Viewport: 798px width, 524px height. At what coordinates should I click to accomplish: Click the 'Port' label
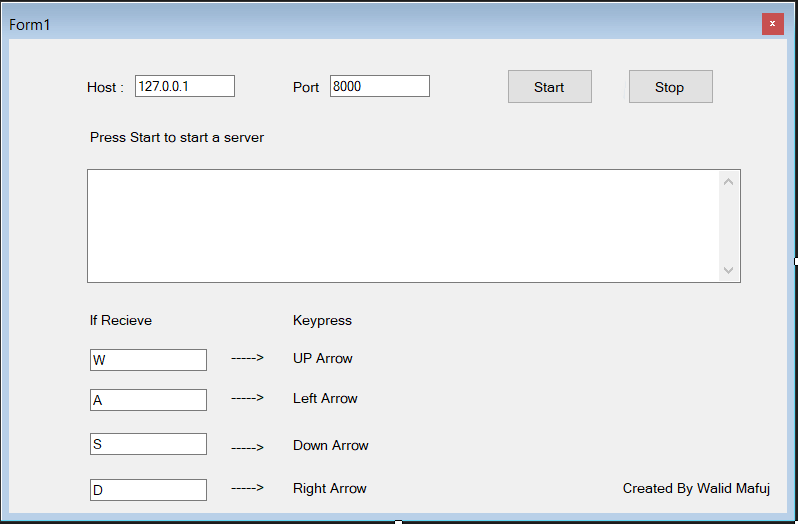[306, 88]
